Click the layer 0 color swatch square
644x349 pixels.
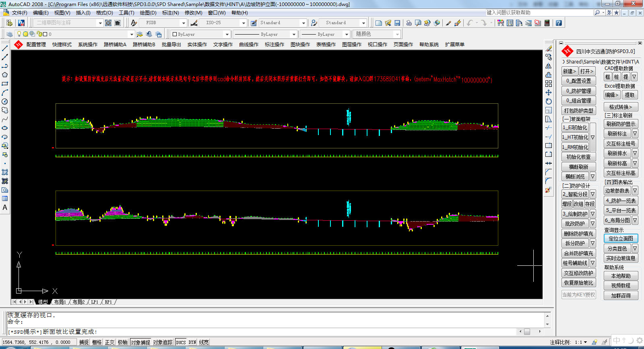pos(45,34)
